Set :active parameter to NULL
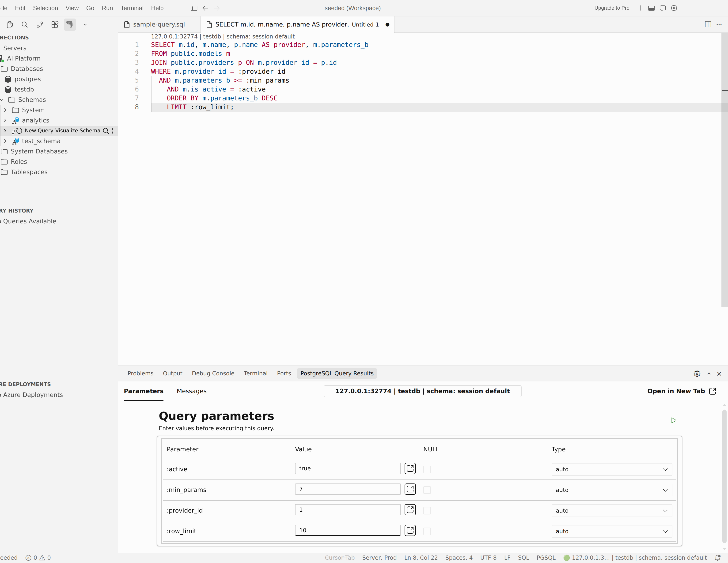The width and height of the screenshot is (728, 563). point(427,469)
